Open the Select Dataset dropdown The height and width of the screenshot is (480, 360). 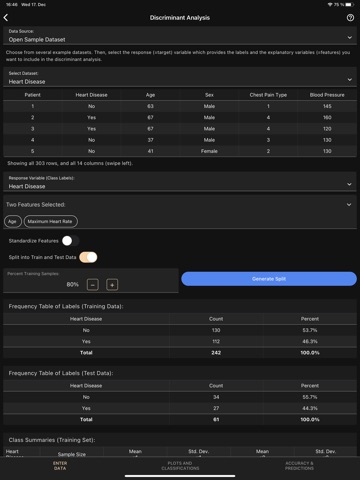(180, 78)
